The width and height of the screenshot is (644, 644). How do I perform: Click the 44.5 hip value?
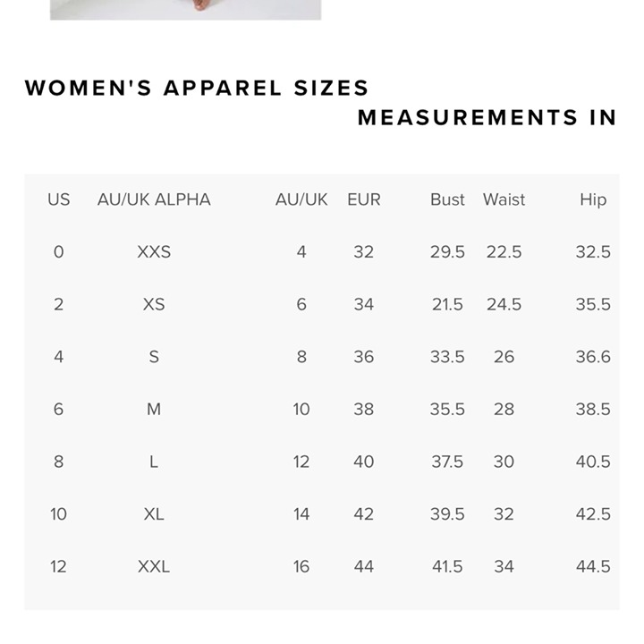(593, 566)
